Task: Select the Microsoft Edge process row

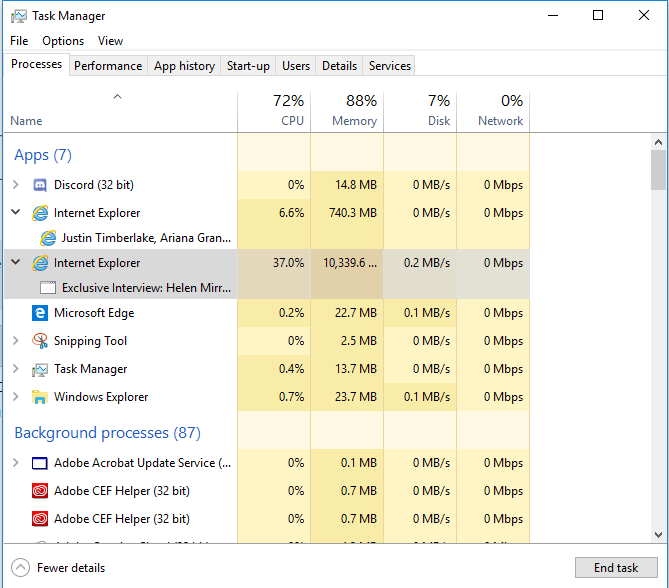Action: click(x=267, y=313)
